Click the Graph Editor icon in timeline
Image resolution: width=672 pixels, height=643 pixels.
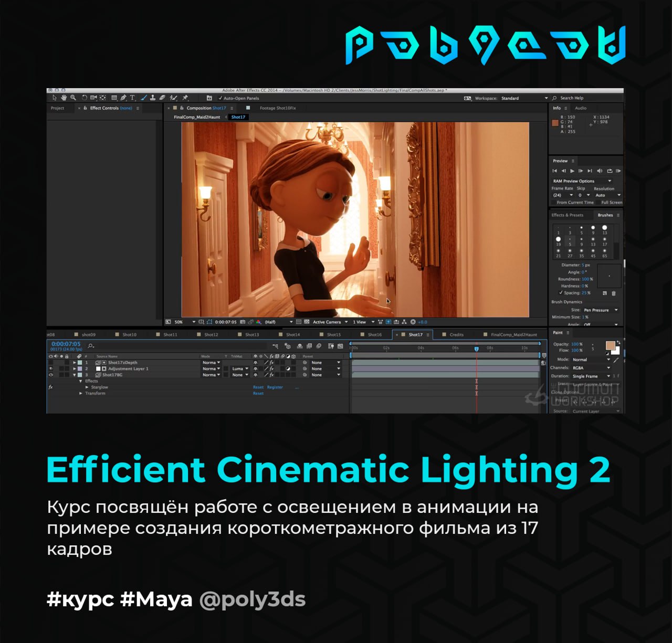point(340,346)
